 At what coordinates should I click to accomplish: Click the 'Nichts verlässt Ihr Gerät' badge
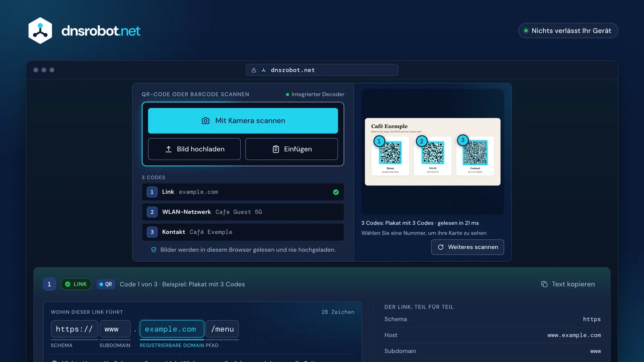point(568,31)
